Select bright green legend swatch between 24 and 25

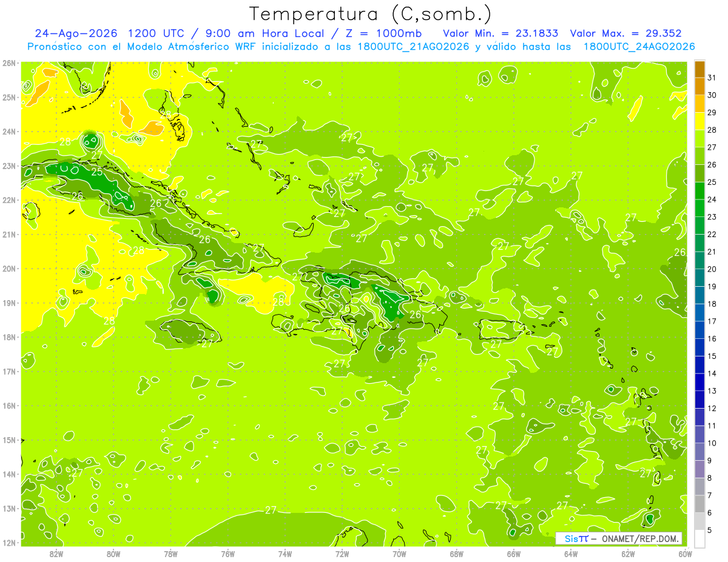699,191
